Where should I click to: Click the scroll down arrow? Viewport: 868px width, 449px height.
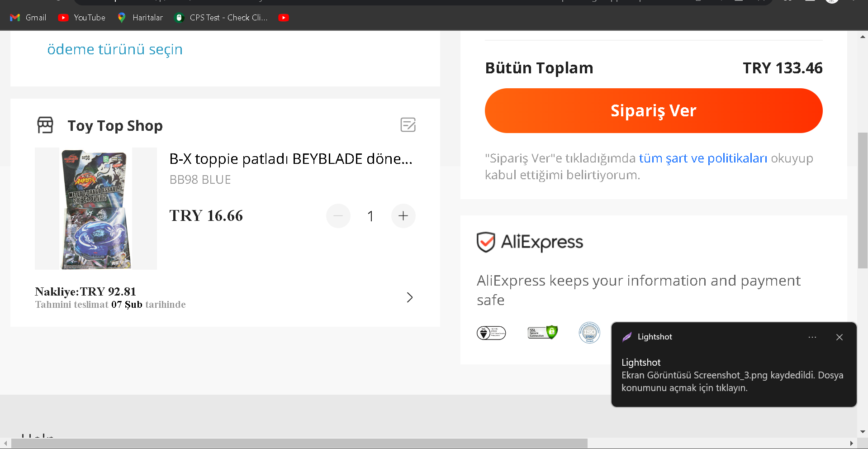tap(863, 432)
